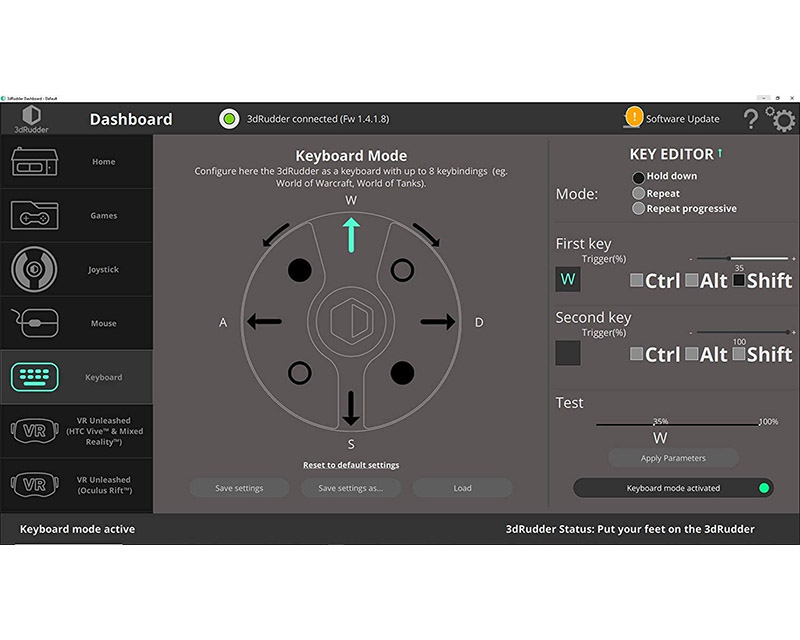Click the S key label below the rudder
The image size is (800, 640).
(351, 445)
